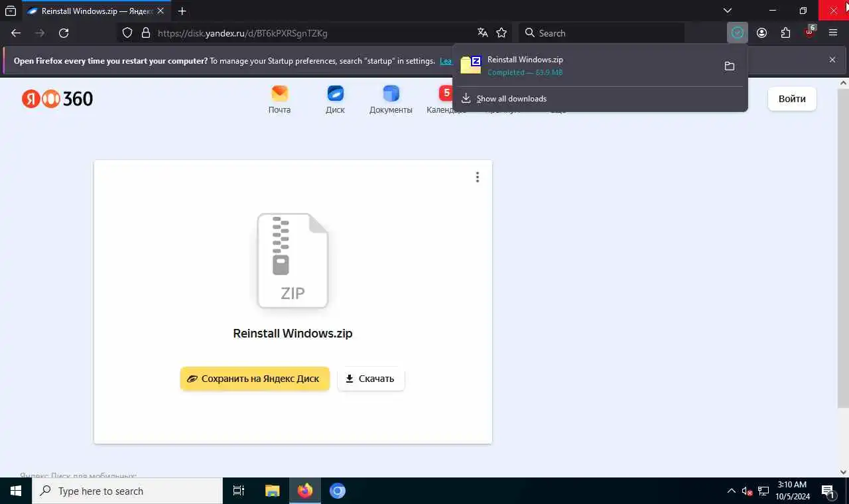The width and height of the screenshot is (849, 504).
Task: Select the Reinstall Windows.zip tab
Action: tap(96, 11)
